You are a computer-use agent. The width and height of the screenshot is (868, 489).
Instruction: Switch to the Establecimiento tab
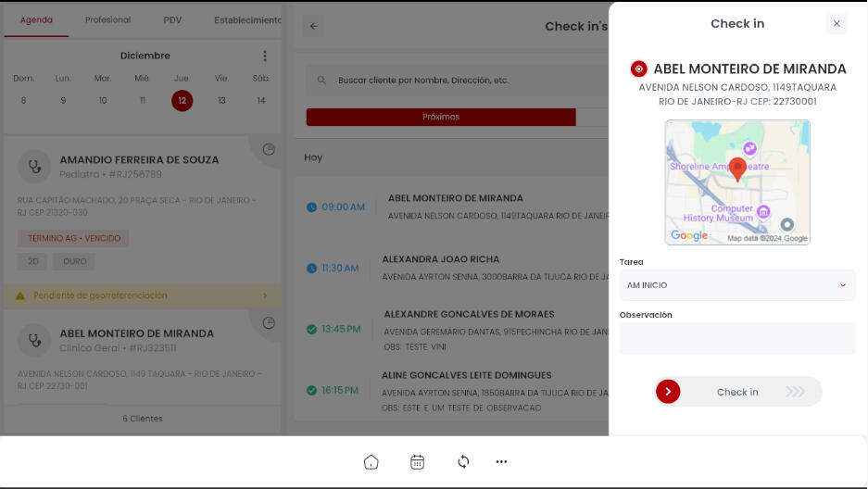click(x=247, y=20)
